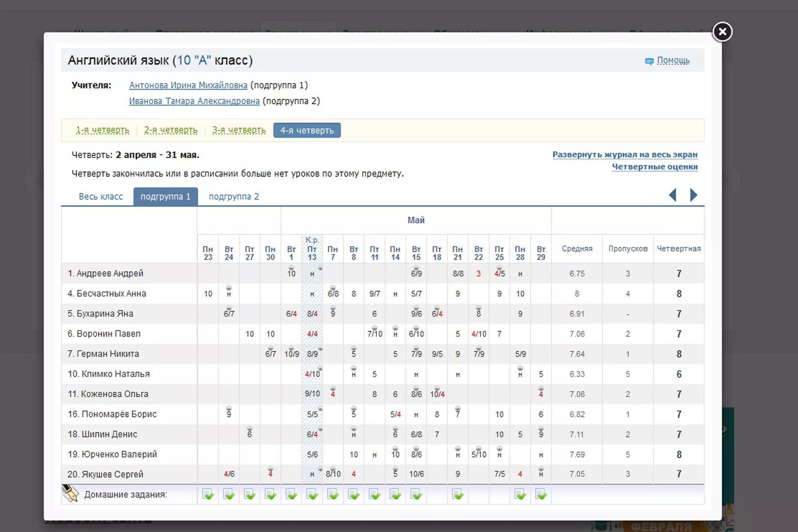This screenshot has height=532, width=798.
Task: Switch to подгруппа 2 tab
Action: 234,196
